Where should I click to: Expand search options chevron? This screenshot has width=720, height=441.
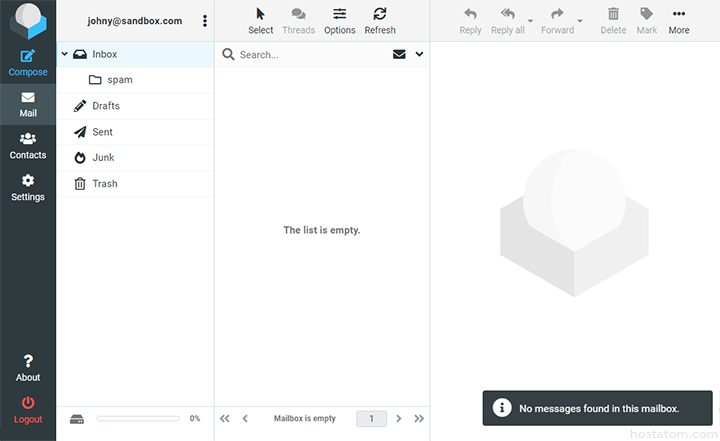419,55
